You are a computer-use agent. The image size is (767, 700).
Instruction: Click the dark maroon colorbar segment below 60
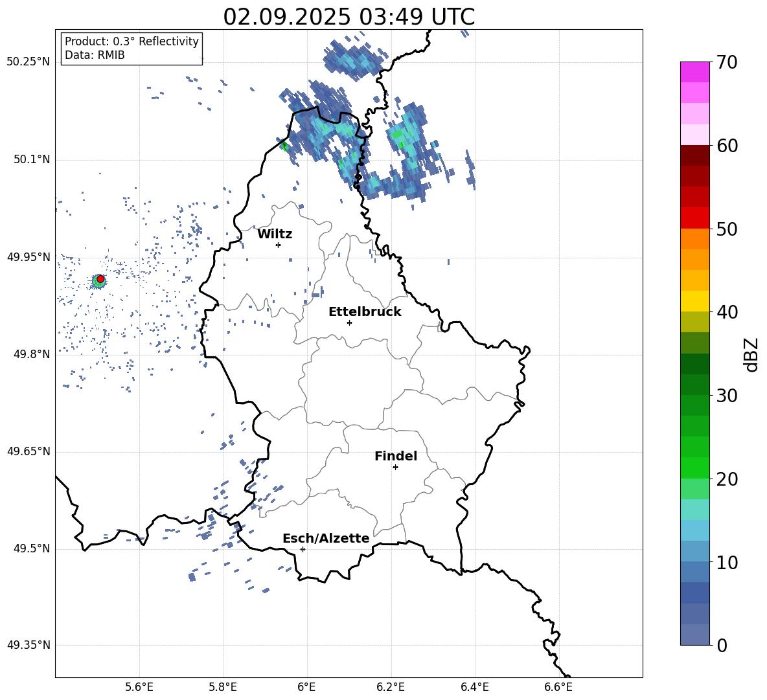[x=695, y=155]
